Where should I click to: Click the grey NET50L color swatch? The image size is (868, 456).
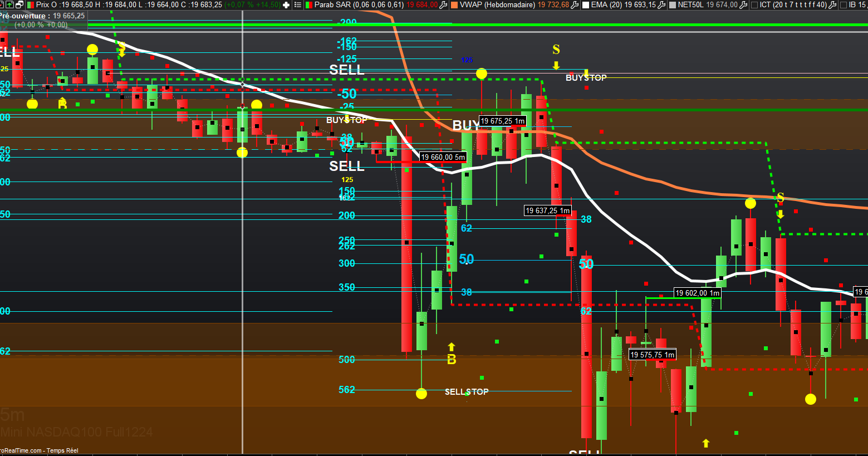click(x=672, y=4)
